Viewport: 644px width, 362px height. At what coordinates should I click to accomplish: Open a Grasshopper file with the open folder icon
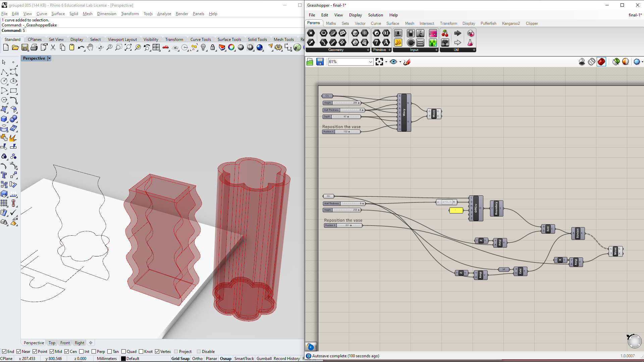click(310, 62)
